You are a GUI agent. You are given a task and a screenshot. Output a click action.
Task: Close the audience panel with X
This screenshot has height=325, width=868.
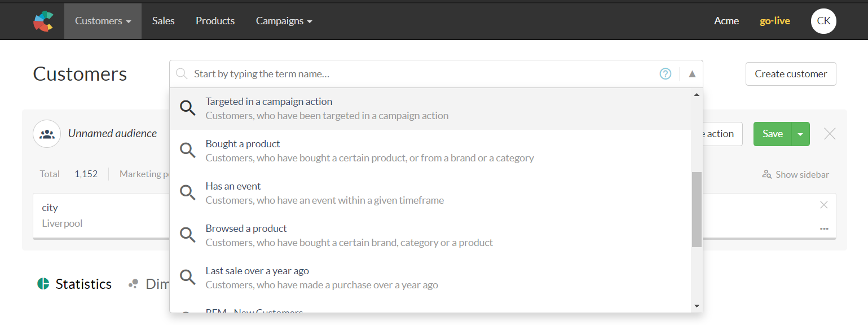coord(830,134)
